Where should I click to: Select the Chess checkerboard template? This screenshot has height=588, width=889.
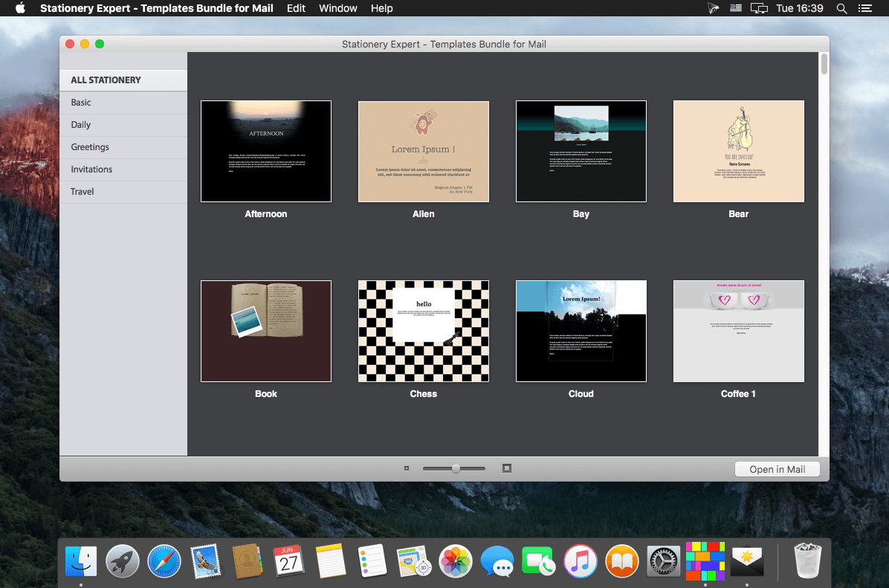[424, 331]
